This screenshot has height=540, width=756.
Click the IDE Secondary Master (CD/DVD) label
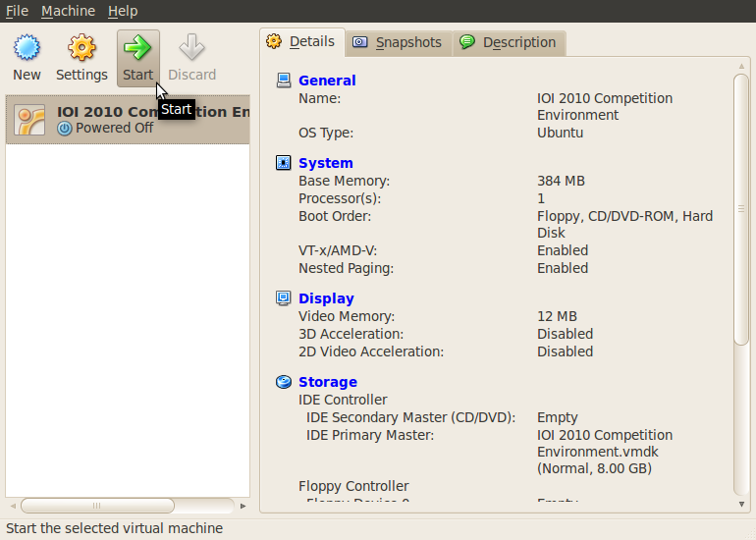[410, 417]
